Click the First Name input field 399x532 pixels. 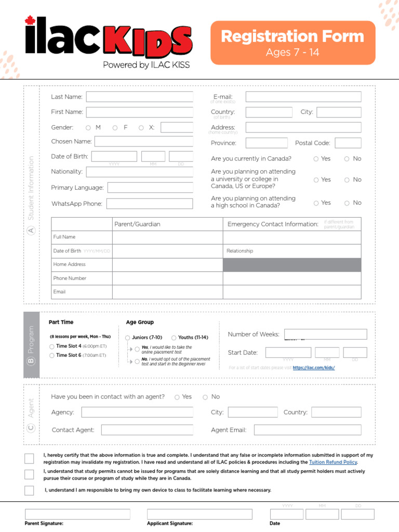139,112
